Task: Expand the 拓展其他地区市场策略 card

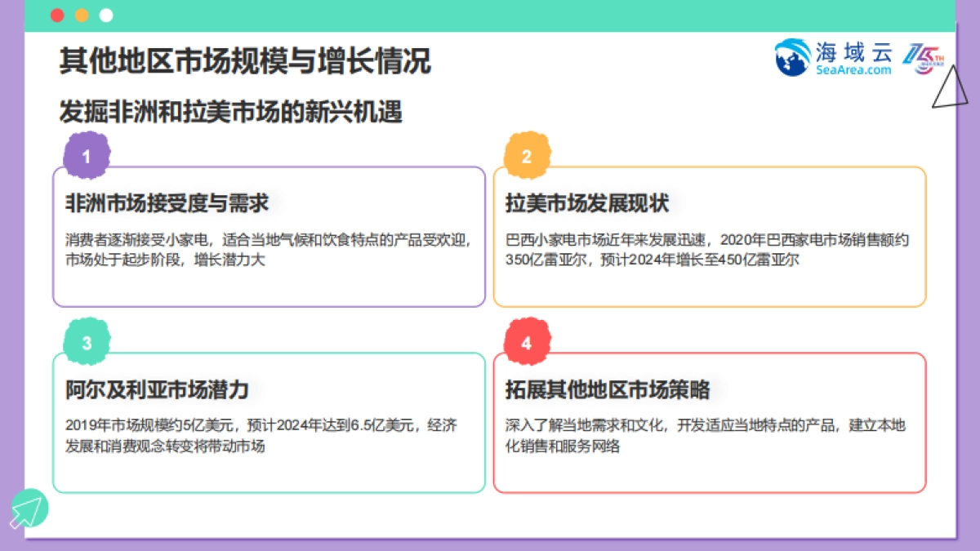Action: [607, 390]
